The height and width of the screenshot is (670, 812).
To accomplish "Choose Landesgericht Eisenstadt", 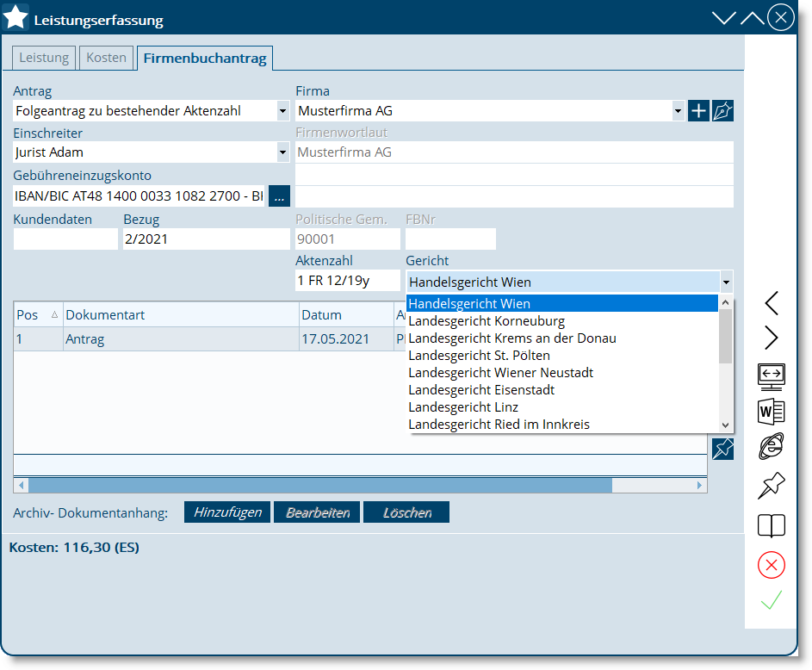I will click(562, 390).
